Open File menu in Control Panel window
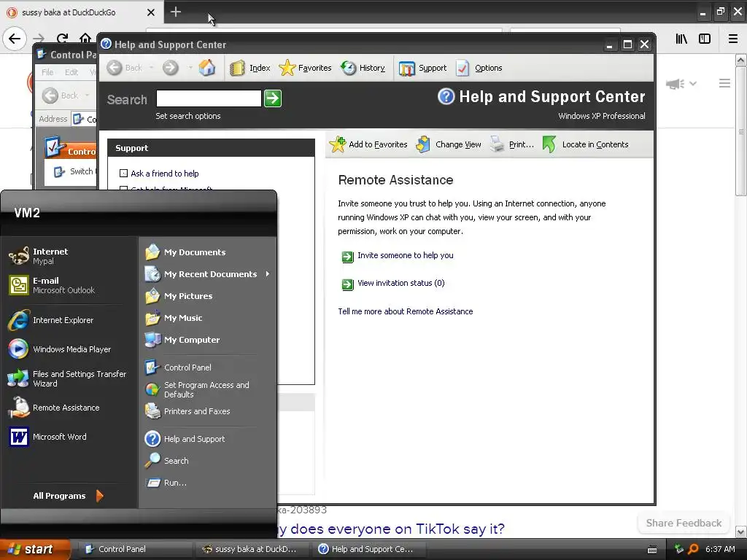This screenshot has width=747, height=560. [x=47, y=72]
